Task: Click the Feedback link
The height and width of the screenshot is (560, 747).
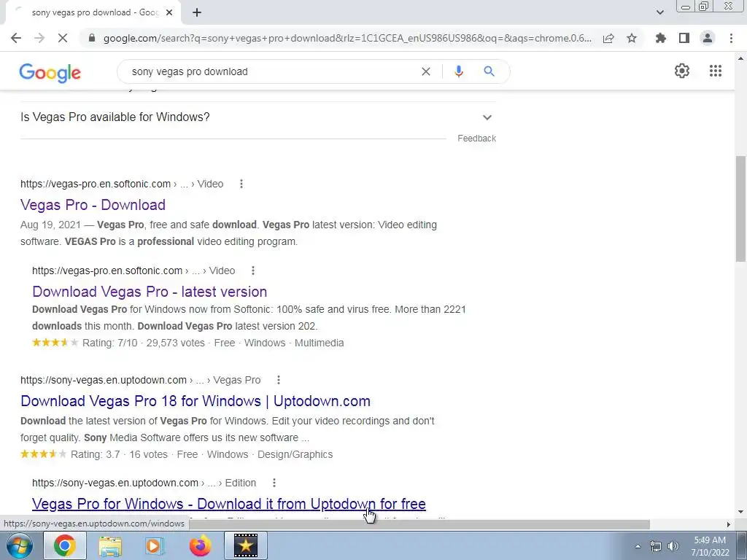Action: pos(477,138)
